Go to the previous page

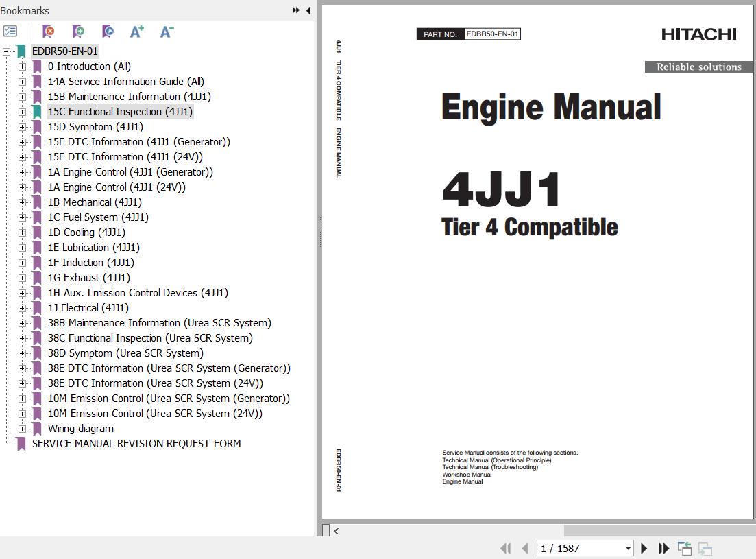tap(525, 549)
